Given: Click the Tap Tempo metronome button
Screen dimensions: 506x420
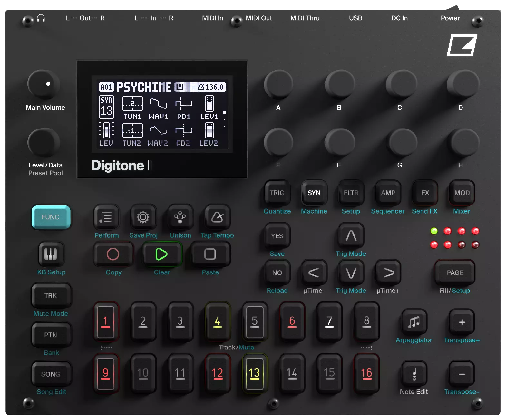Looking at the screenshot, I should 217,217.
